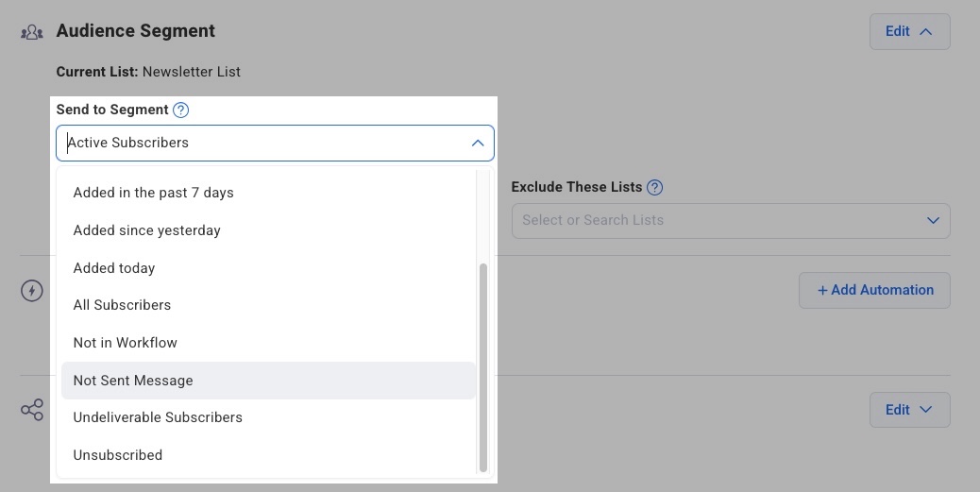Collapse Audience Segment with Edit button
The image size is (980, 492).
point(908,31)
